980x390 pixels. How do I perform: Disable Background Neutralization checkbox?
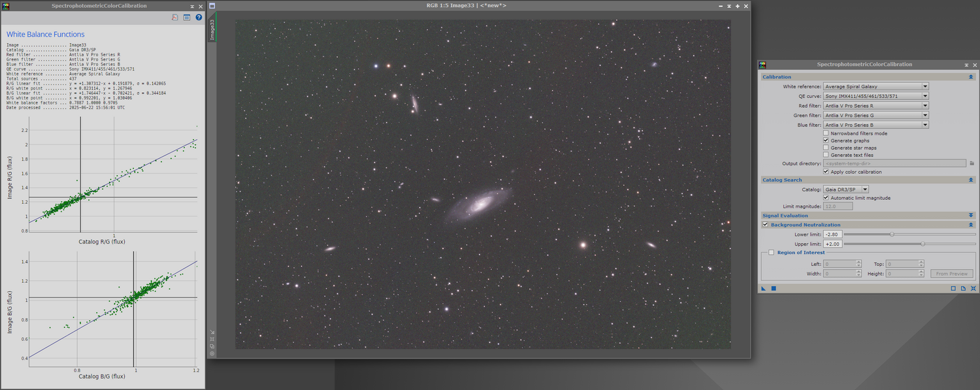tap(765, 225)
